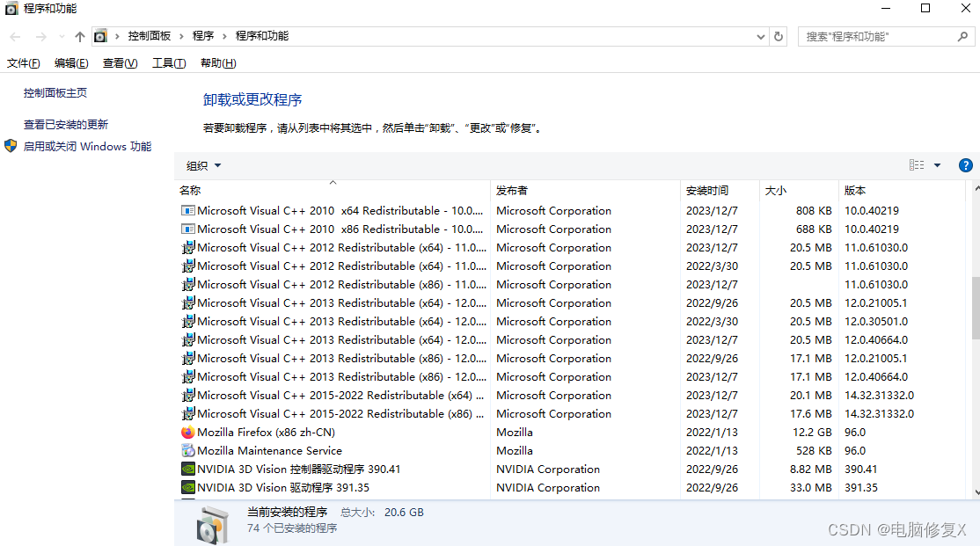Click the Mozilla Firefox icon
The width and height of the screenshot is (980, 546).
tap(187, 433)
